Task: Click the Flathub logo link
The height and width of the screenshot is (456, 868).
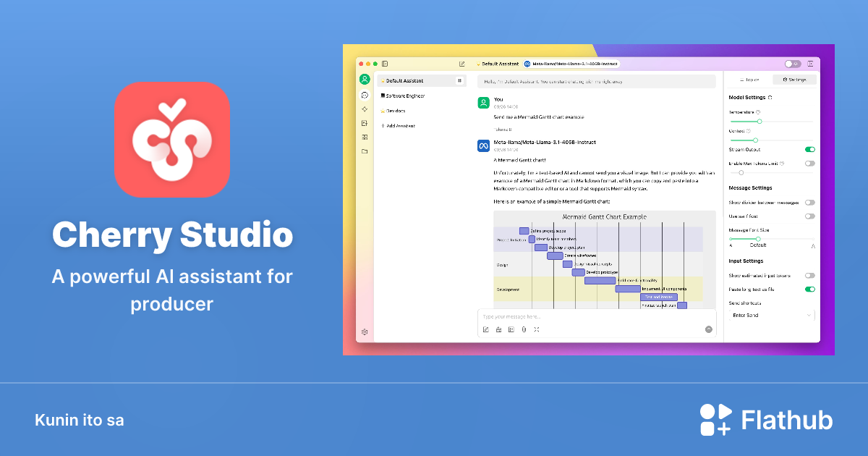Action: pos(767,419)
